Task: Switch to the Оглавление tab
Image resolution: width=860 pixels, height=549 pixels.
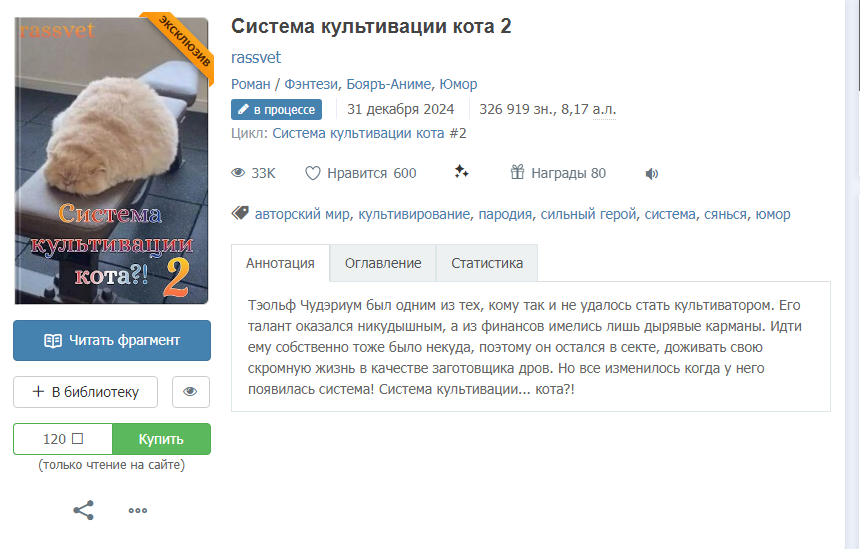Action: point(383,263)
